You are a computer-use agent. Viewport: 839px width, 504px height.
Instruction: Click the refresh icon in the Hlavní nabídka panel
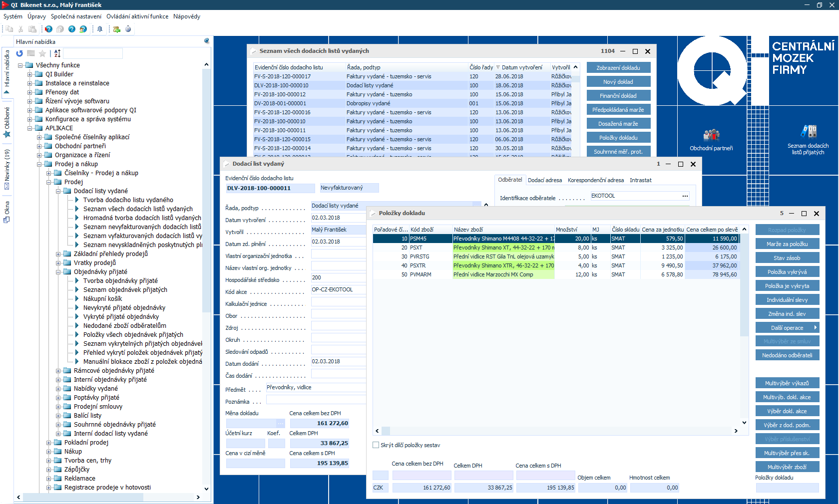(x=19, y=53)
